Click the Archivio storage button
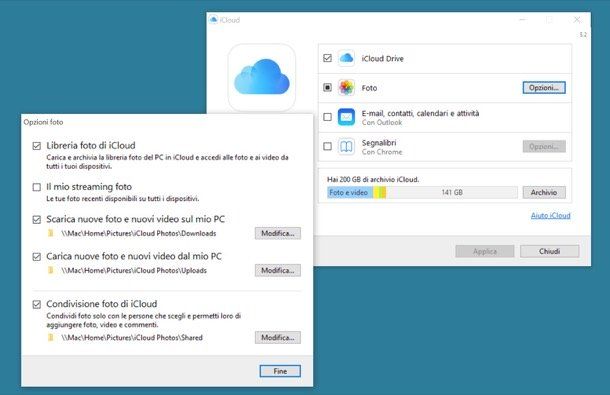The height and width of the screenshot is (395, 610). click(x=544, y=192)
